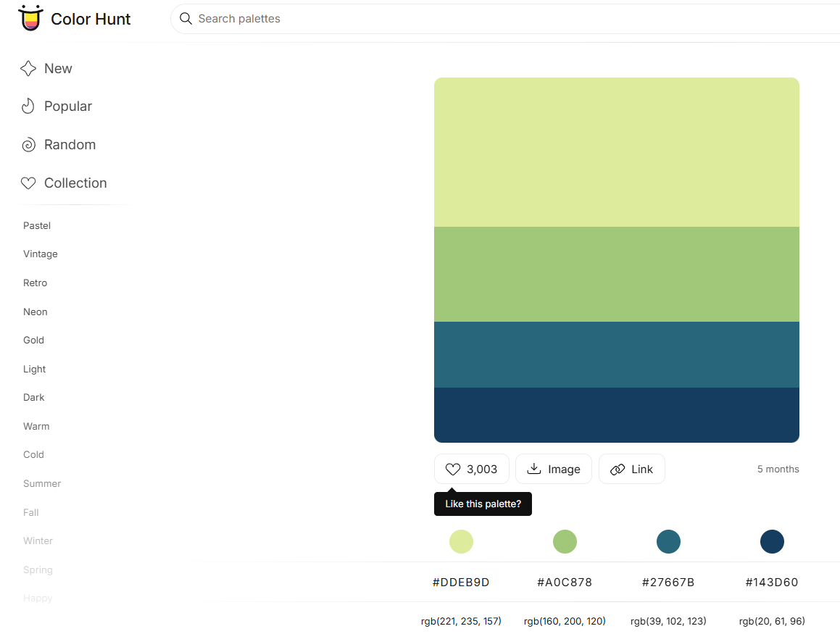Click the Popular flame icon
This screenshot has height=634, width=840.
tap(28, 106)
